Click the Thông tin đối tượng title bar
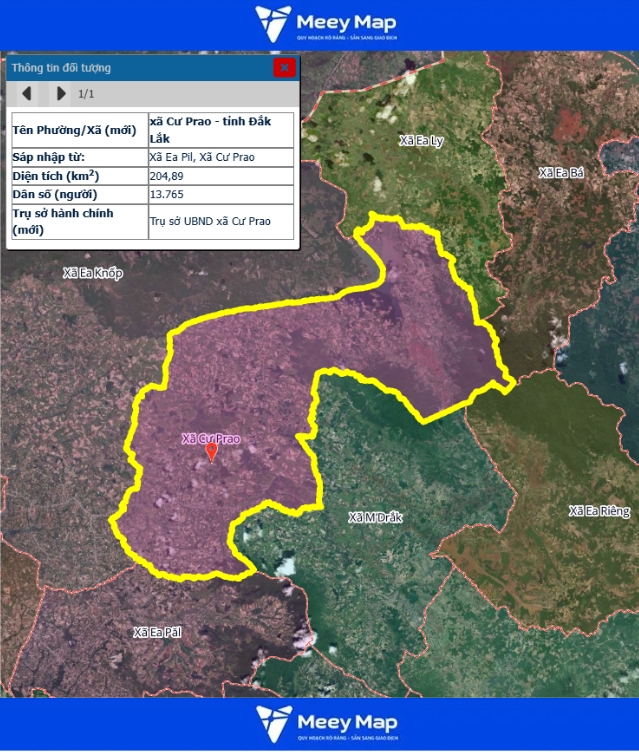The image size is (639, 752). coord(140,68)
